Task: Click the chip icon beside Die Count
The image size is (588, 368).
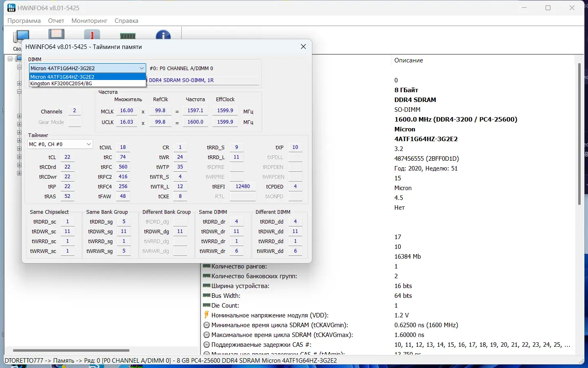Action: coord(207,305)
